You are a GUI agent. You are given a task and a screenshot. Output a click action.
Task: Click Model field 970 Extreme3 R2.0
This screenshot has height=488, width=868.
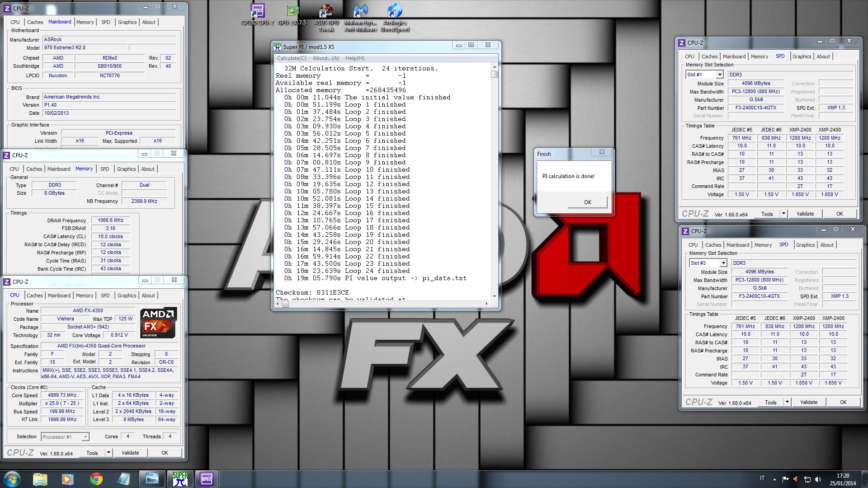point(85,47)
